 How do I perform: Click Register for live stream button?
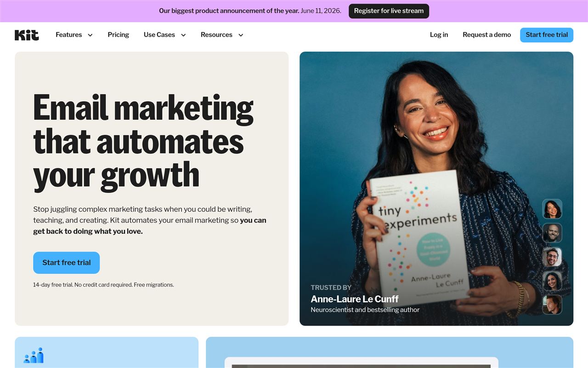389,11
